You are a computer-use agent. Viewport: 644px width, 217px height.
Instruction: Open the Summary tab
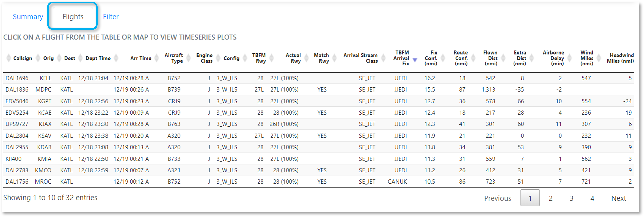[28, 17]
